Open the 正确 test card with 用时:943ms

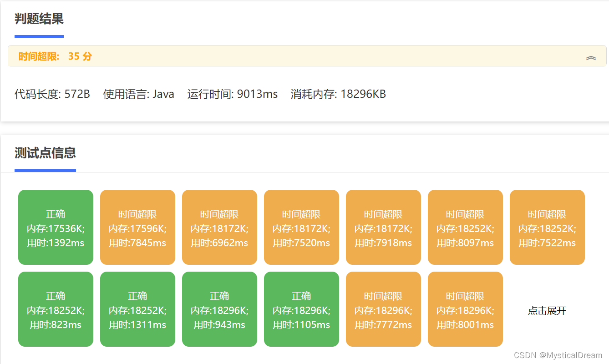tap(219, 309)
